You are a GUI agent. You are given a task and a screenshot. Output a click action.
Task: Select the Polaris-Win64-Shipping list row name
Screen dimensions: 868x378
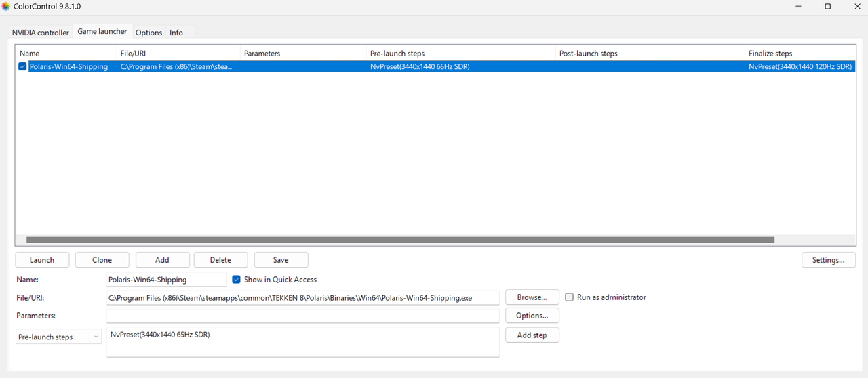pyautogui.click(x=68, y=66)
